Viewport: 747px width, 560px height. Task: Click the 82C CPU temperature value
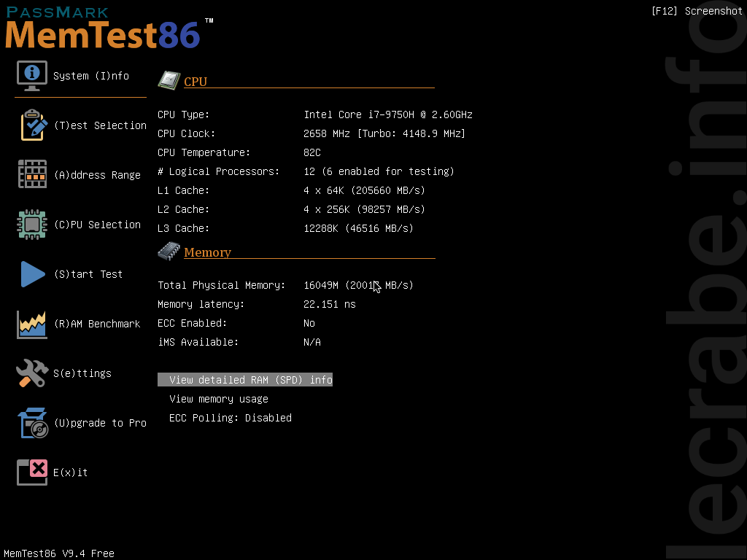[312, 153]
